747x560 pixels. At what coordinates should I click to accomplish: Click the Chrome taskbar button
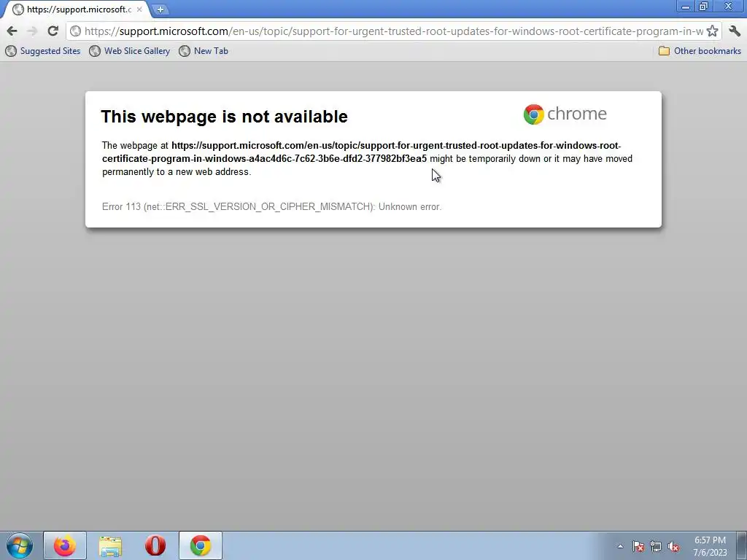pos(201,545)
